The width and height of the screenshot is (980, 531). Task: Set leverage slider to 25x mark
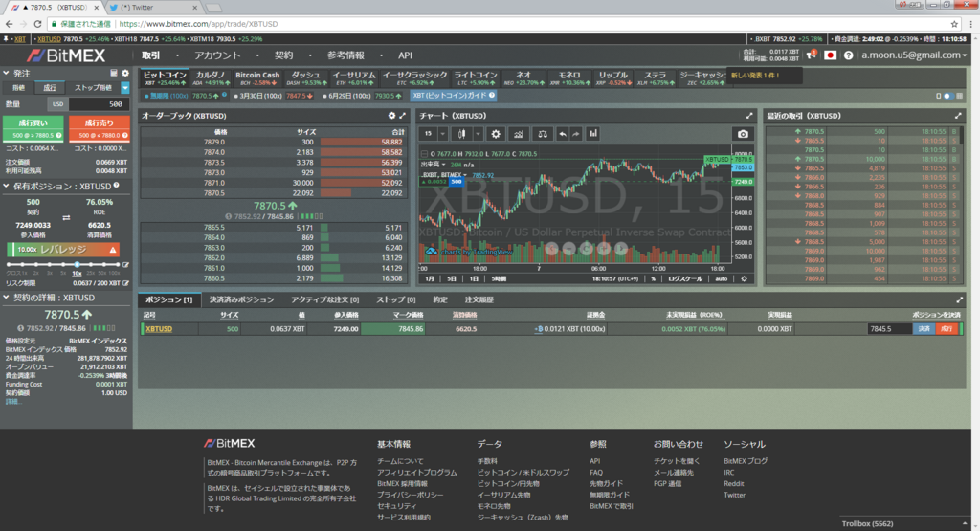[x=91, y=265]
